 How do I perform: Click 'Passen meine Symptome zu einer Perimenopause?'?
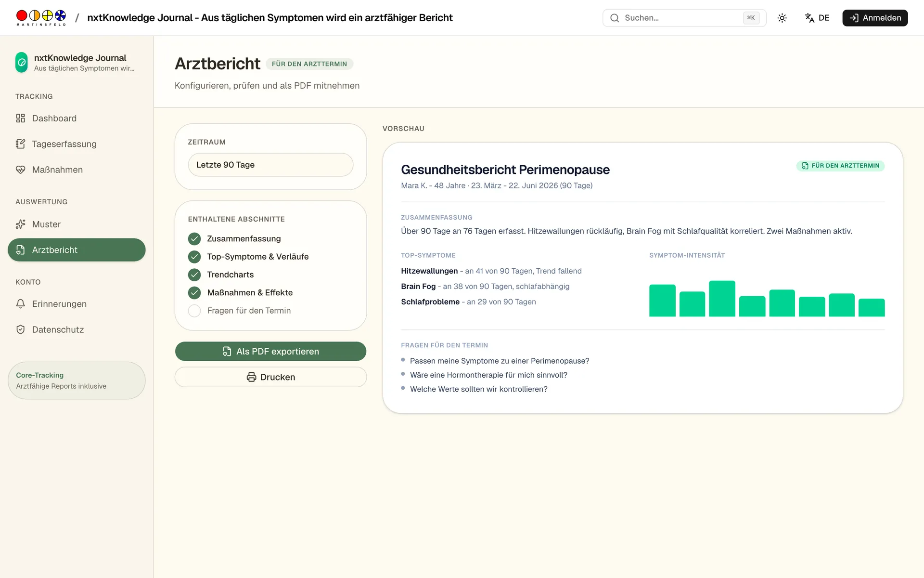tap(500, 361)
